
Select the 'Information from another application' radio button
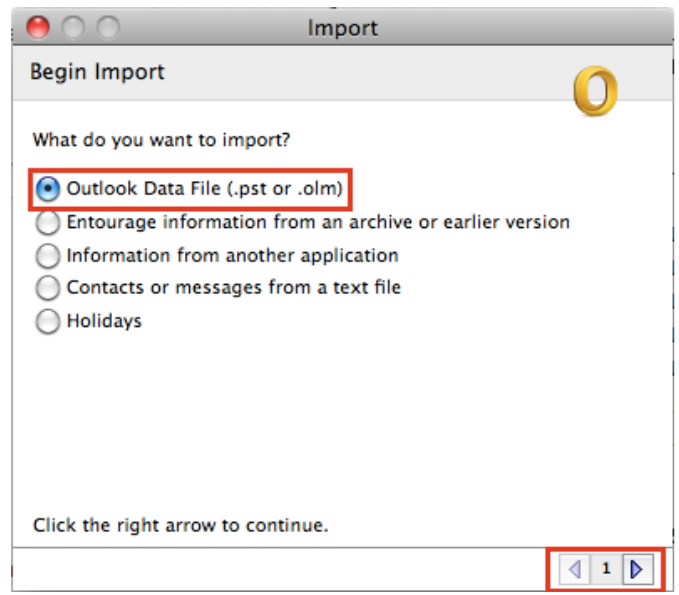click(x=48, y=256)
